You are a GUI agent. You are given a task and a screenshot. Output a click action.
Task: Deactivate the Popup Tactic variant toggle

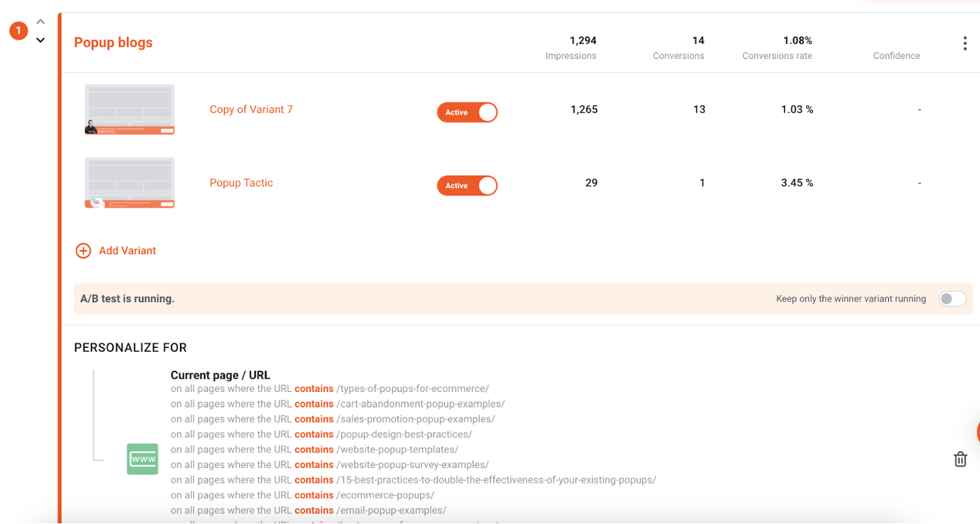click(x=467, y=185)
